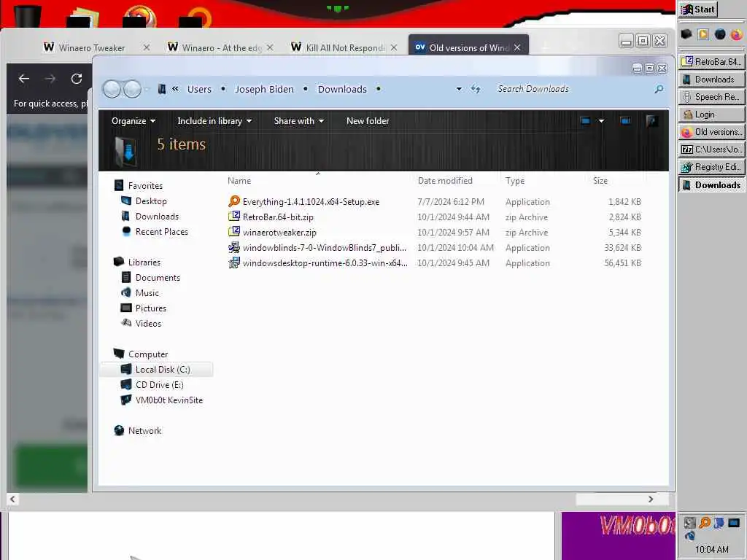Click the search magnifier icon in Explorer
The height and width of the screenshot is (560, 747).
pyautogui.click(x=659, y=89)
